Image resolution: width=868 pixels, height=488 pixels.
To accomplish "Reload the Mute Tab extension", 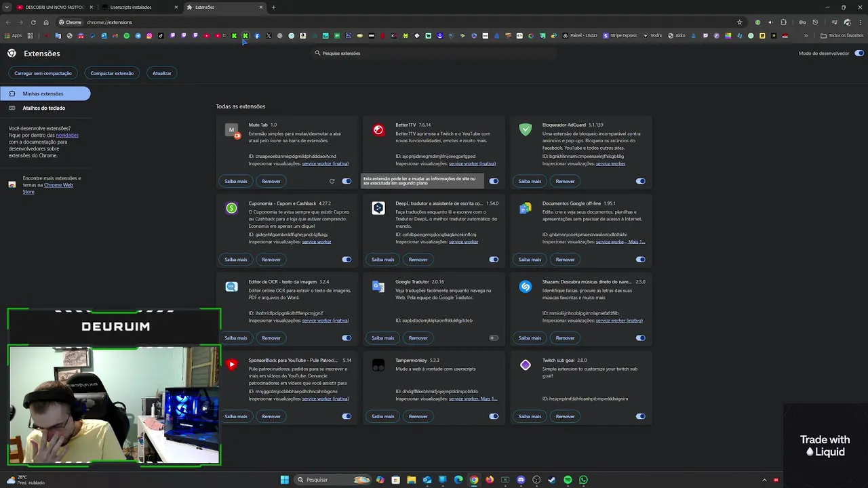I will [332, 181].
